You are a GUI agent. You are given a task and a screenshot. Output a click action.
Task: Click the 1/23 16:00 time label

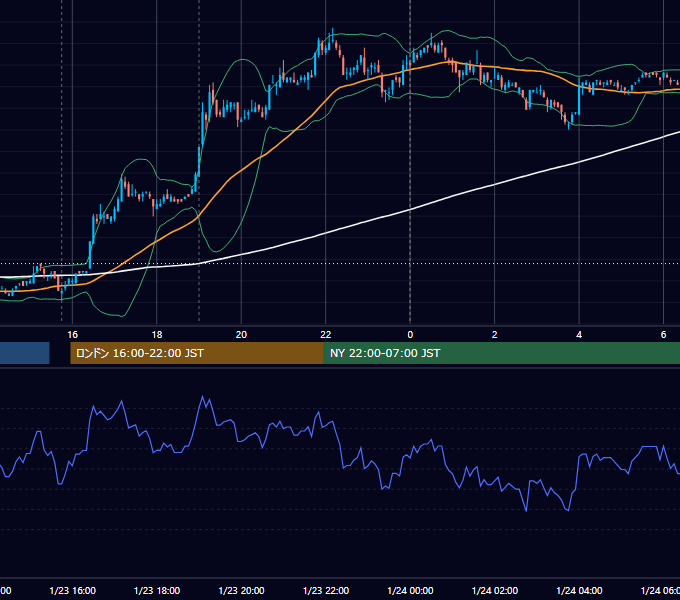(x=72, y=590)
